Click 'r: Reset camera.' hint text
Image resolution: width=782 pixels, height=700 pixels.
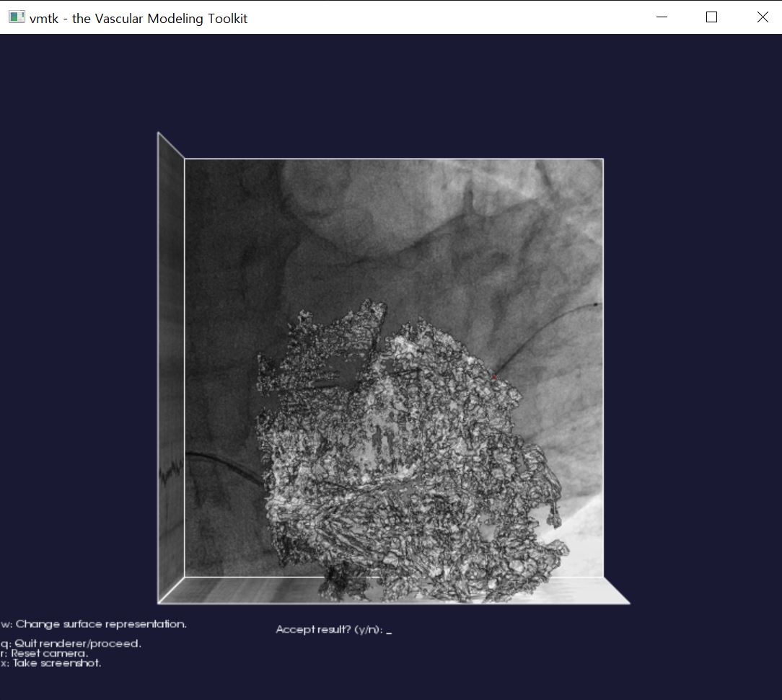[45, 653]
